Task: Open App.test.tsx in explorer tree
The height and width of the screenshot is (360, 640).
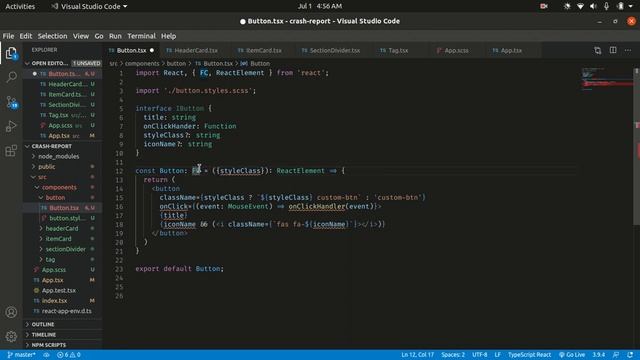Action: click(x=62, y=290)
